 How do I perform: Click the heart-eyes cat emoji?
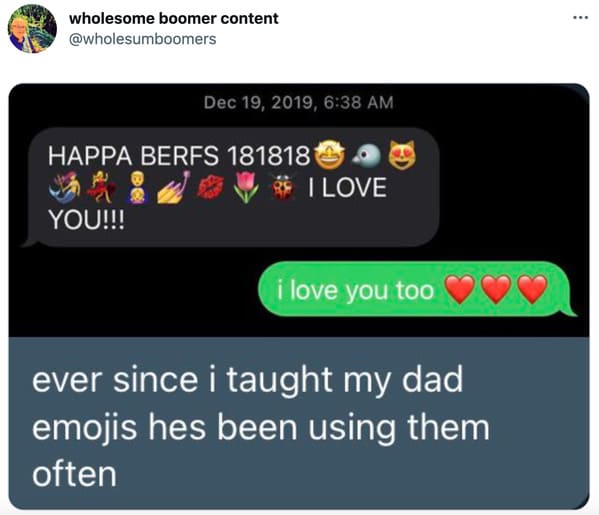pos(402,155)
